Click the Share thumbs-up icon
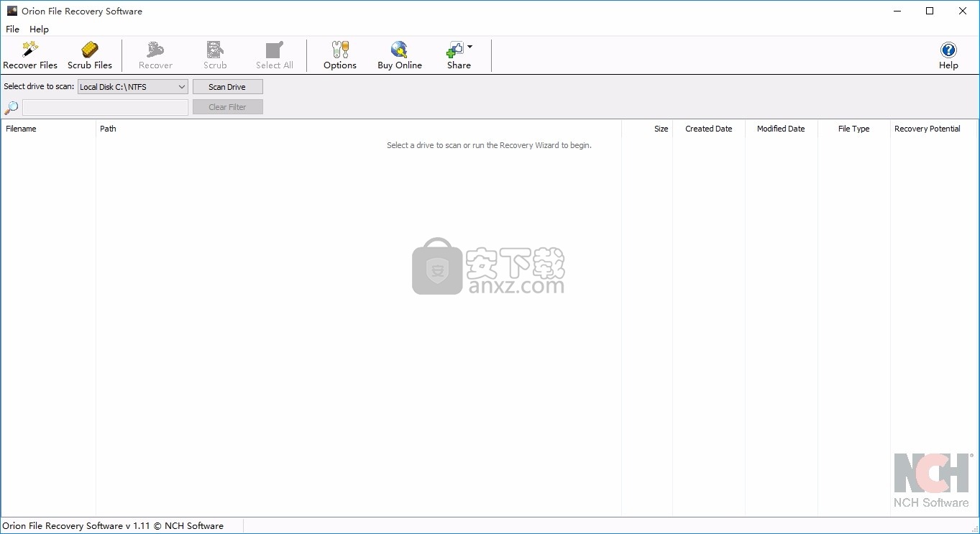The image size is (980, 534). [x=455, y=50]
